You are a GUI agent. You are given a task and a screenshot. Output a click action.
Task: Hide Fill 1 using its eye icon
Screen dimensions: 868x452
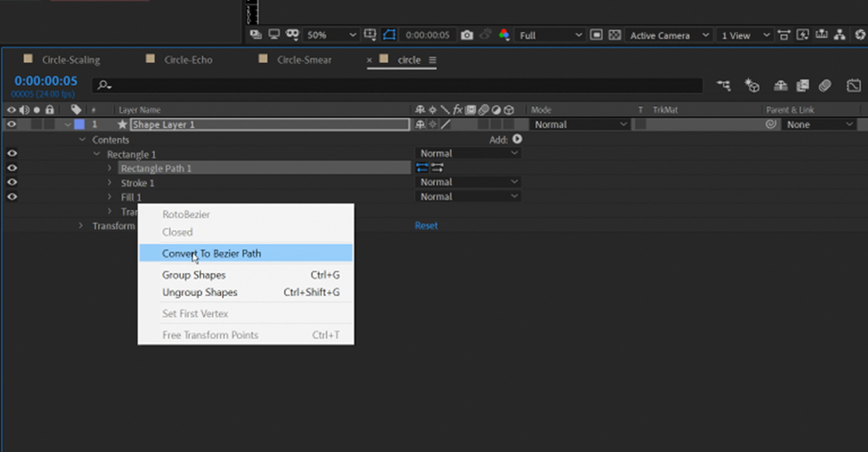coord(12,196)
